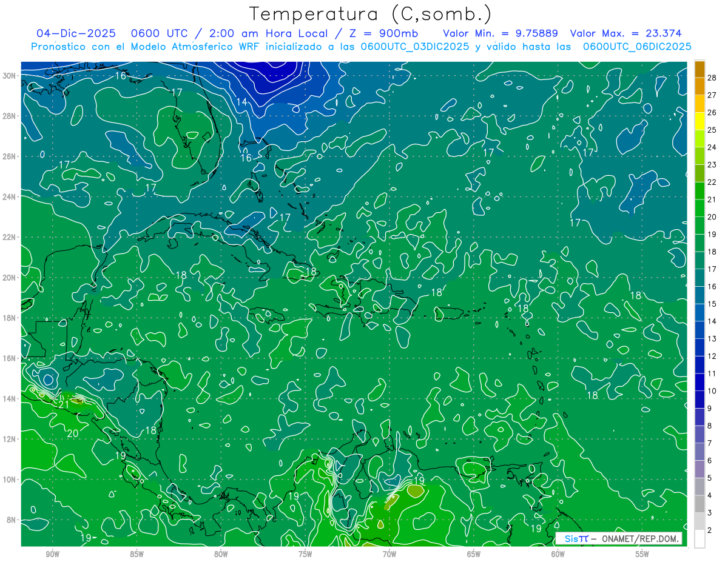The width and height of the screenshot is (728, 562).
Task: Click 'Valor Min. = 9.75889' value
Action: [500, 33]
